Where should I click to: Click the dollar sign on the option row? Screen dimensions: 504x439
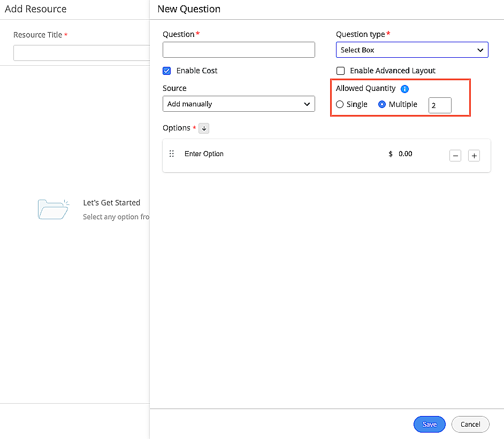pyautogui.click(x=389, y=153)
